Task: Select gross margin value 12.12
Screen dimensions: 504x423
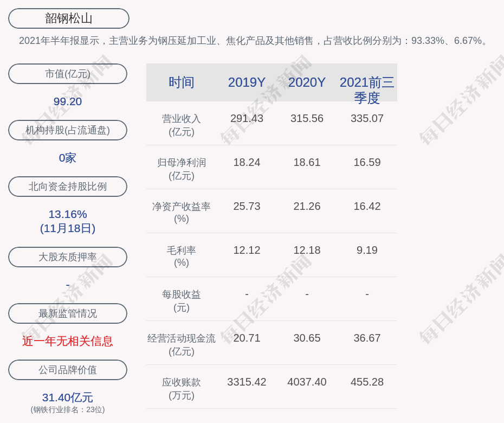Action: click(247, 250)
